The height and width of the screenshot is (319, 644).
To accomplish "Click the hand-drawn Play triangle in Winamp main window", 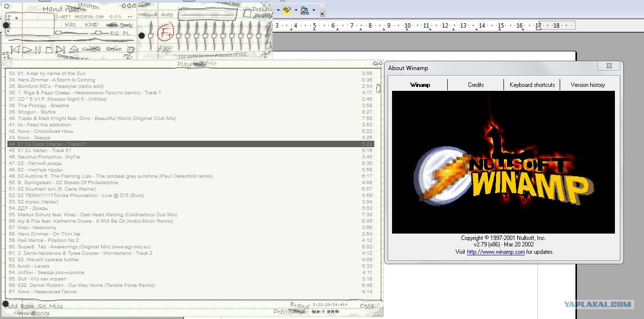I will (x=27, y=49).
